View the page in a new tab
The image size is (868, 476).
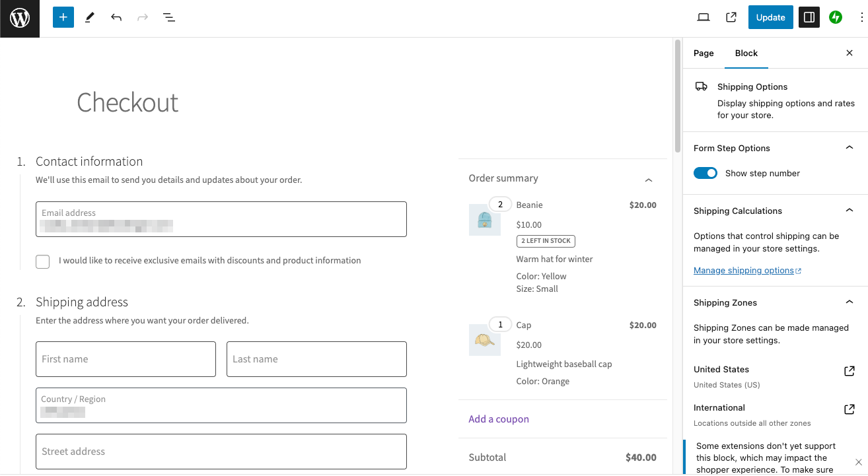coord(731,17)
